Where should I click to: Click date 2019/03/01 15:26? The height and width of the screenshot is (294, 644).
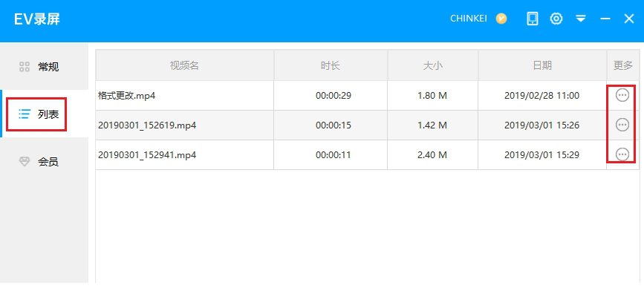pos(541,125)
